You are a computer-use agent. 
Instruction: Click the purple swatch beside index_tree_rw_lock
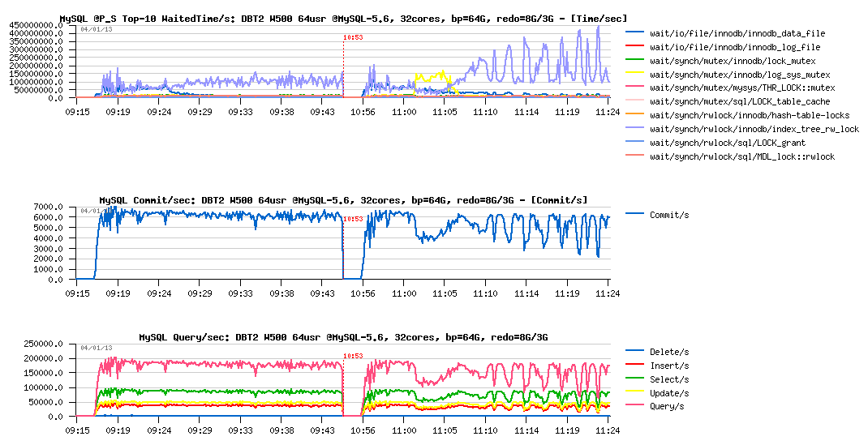pyautogui.click(x=634, y=128)
